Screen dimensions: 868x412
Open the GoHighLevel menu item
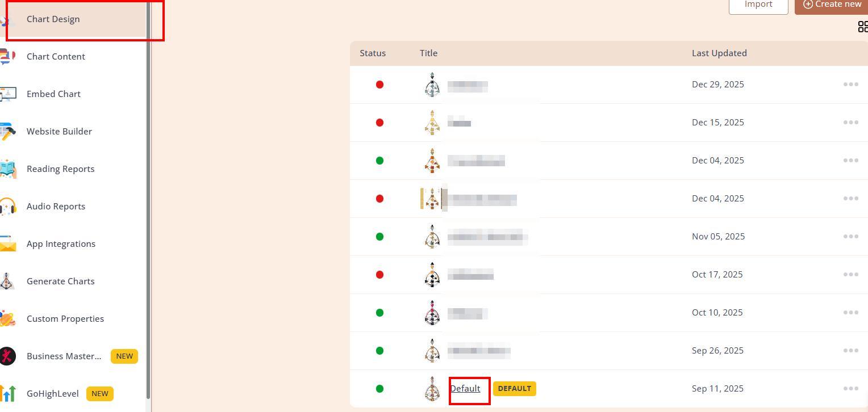53,394
